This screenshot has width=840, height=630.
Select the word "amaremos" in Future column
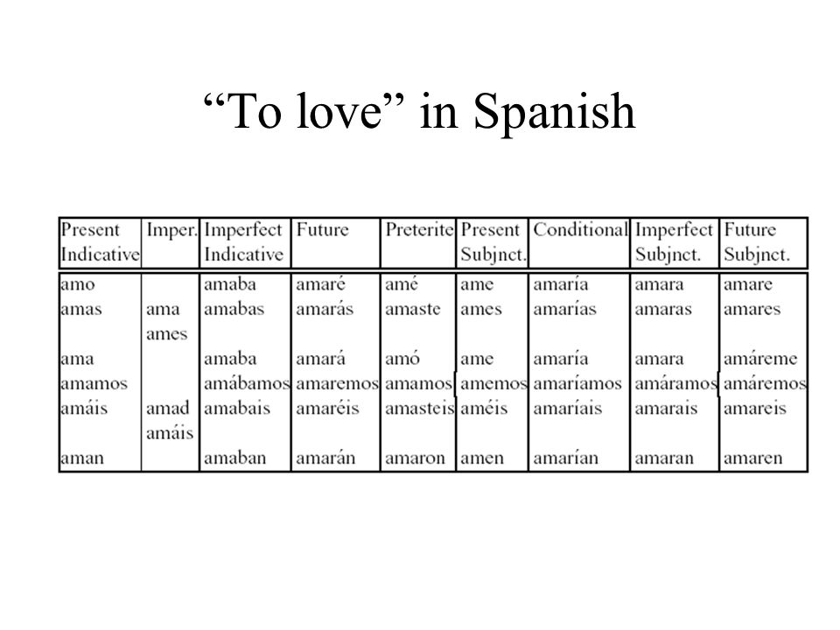[x=337, y=383]
